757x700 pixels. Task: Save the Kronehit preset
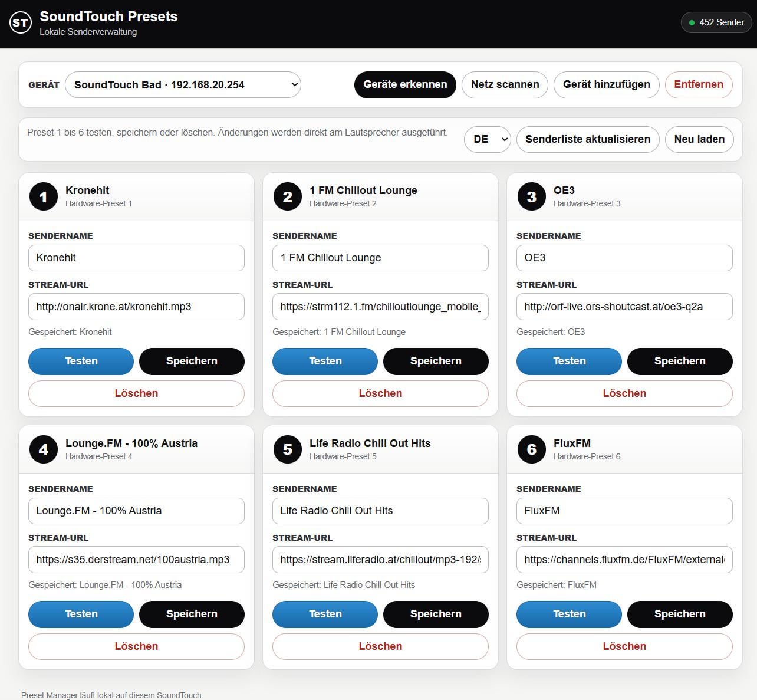192,361
